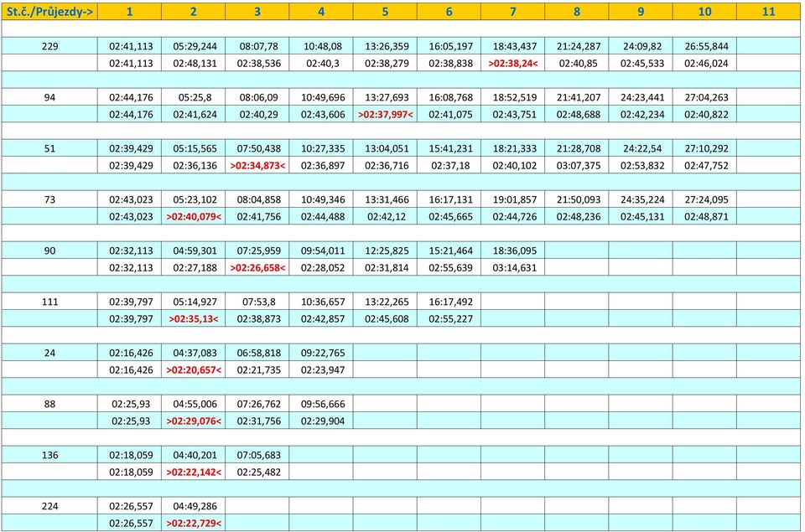Click column header 10
This screenshot has width=805, height=532.
704,11
